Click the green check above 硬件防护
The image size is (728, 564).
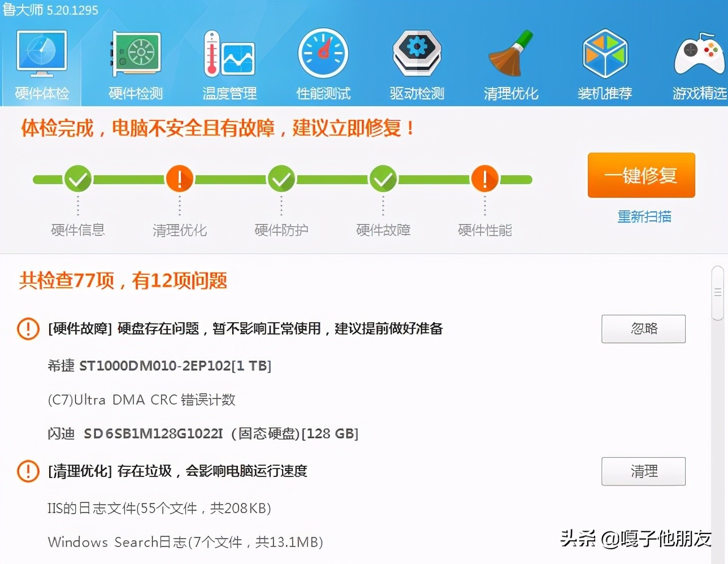click(281, 179)
